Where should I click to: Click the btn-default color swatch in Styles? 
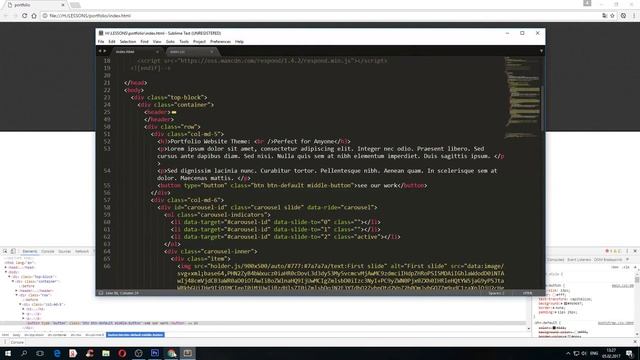[x=554, y=328]
